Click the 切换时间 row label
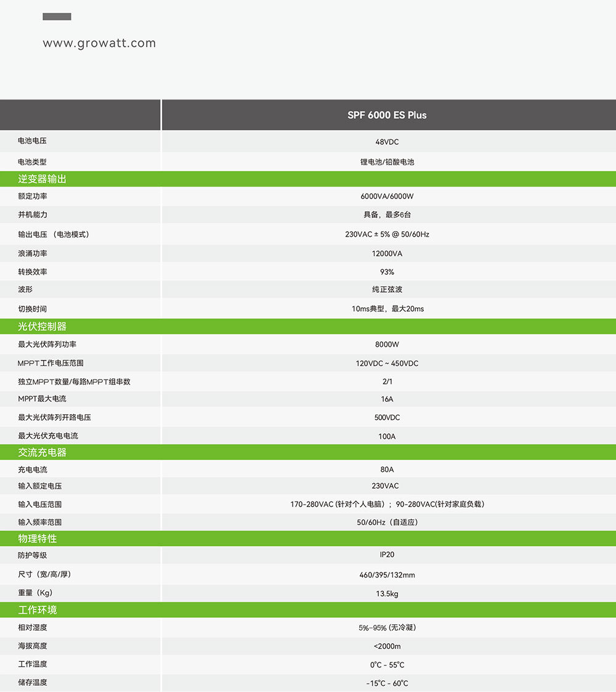The height and width of the screenshot is (692, 616). [32, 309]
